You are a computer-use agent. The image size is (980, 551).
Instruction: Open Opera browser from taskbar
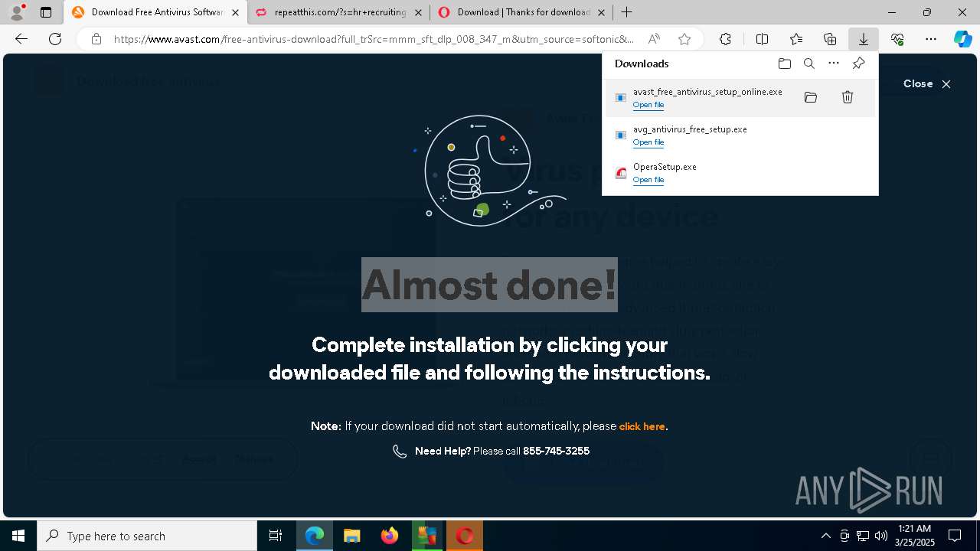coord(465,536)
